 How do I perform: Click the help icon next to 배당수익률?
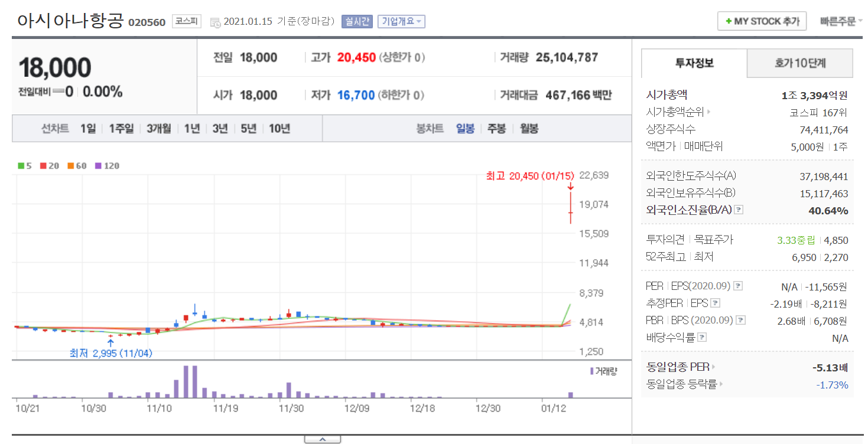(702, 338)
